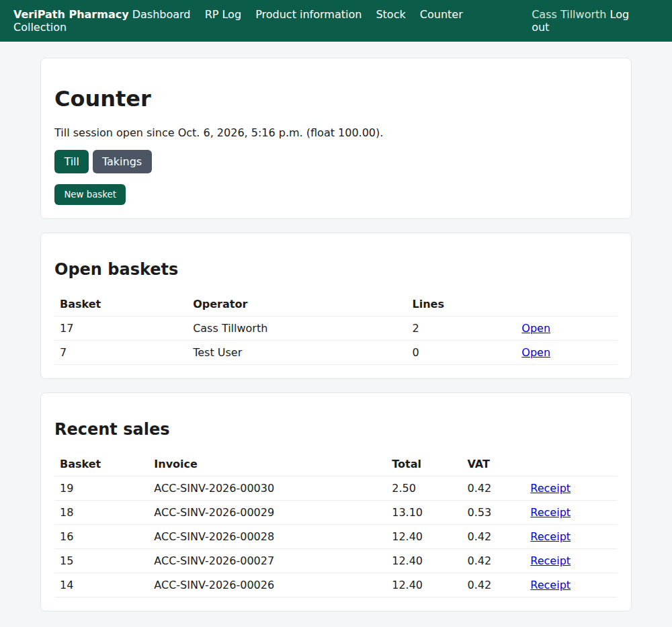Image resolution: width=672 pixels, height=627 pixels.
Task: Click operator cell Test User
Action: (x=217, y=352)
